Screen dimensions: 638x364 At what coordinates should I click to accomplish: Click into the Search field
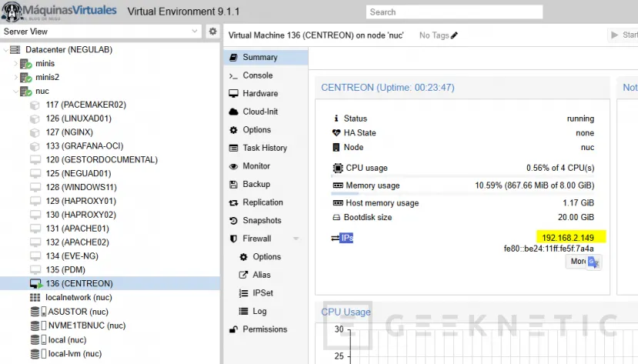pyautogui.click(x=454, y=12)
